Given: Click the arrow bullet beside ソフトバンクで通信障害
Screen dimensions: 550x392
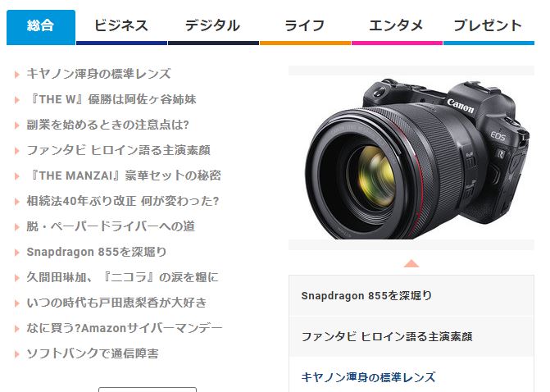Looking at the screenshot, I should (x=17, y=353).
